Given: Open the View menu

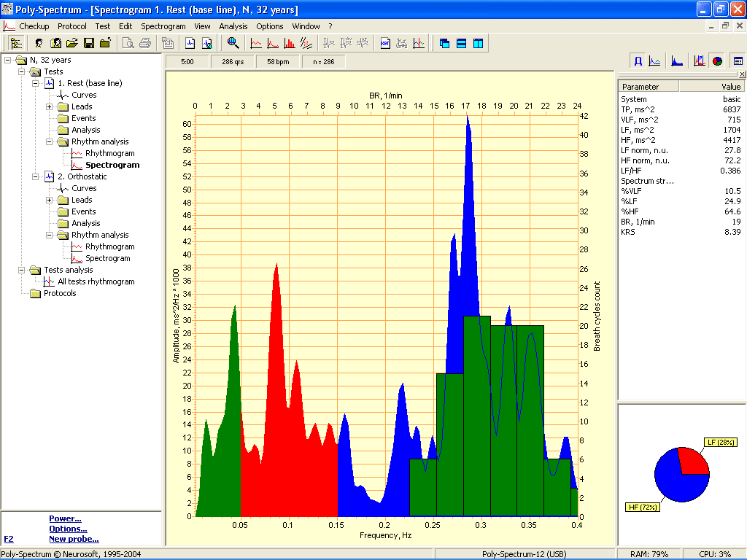Looking at the screenshot, I should [202, 26].
